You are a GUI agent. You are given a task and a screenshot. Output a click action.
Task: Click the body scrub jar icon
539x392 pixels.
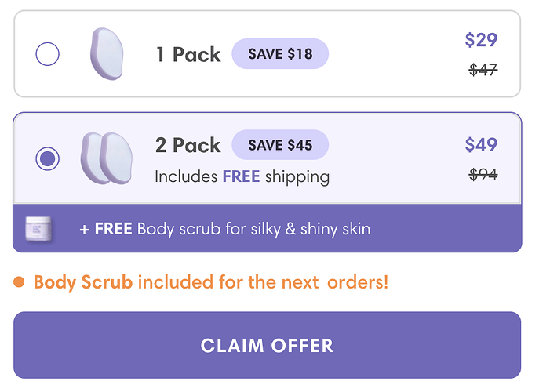click(x=37, y=228)
